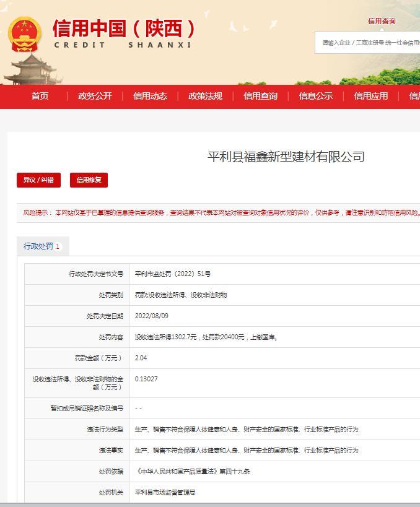Click the 处罚依据 label cell

click(x=77, y=472)
